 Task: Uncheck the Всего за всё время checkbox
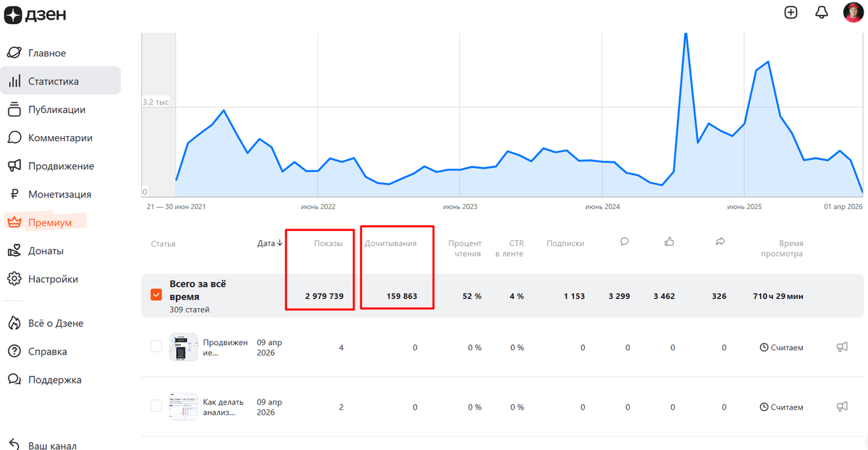[x=156, y=295]
